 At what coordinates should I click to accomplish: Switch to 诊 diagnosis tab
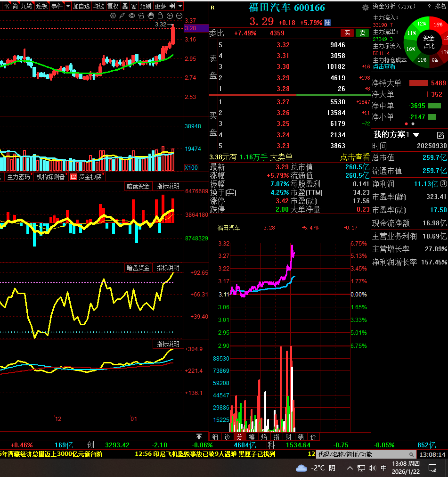tap(227, 437)
